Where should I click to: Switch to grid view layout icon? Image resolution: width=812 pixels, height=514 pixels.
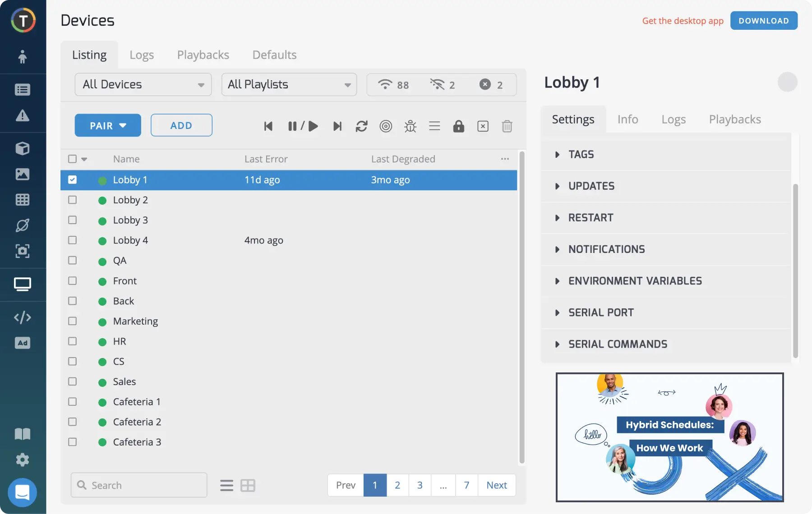click(248, 486)
